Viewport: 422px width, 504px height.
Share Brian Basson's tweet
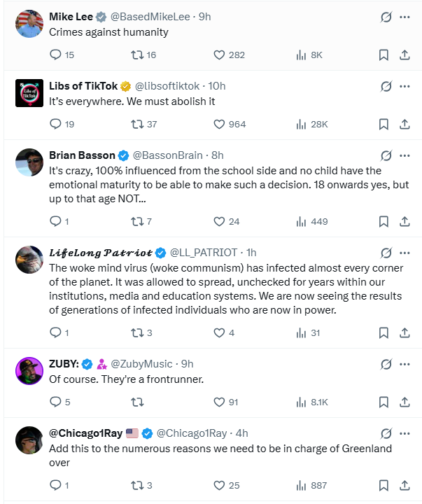pyautogui.click(x=405, y=221)
